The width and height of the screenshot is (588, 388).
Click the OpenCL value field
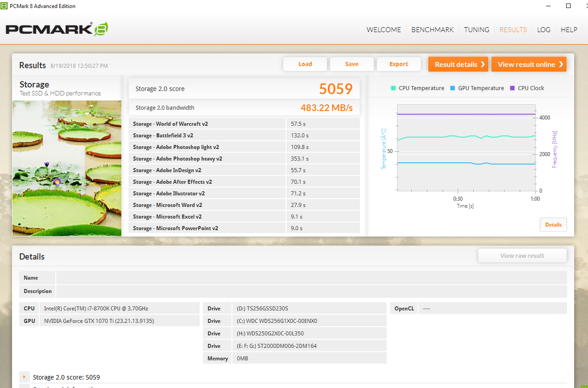[x=493, y=308]
